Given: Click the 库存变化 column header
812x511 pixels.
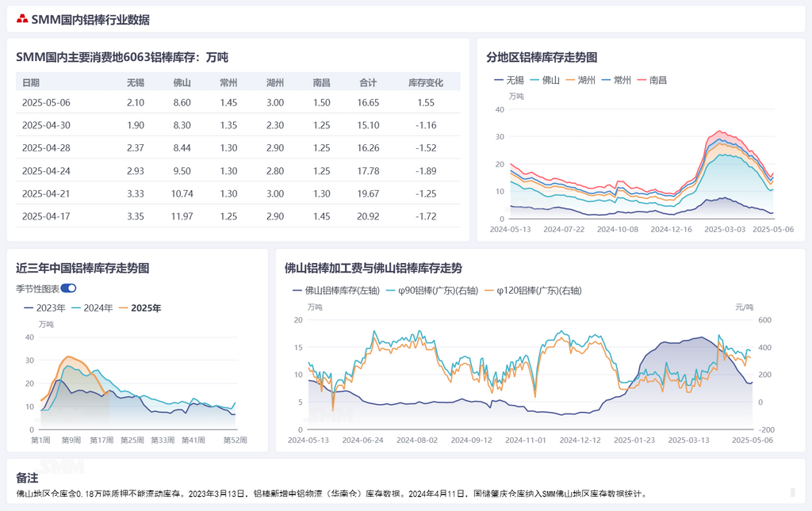Looking at the screenshot, I should click(x=425, y=82).
